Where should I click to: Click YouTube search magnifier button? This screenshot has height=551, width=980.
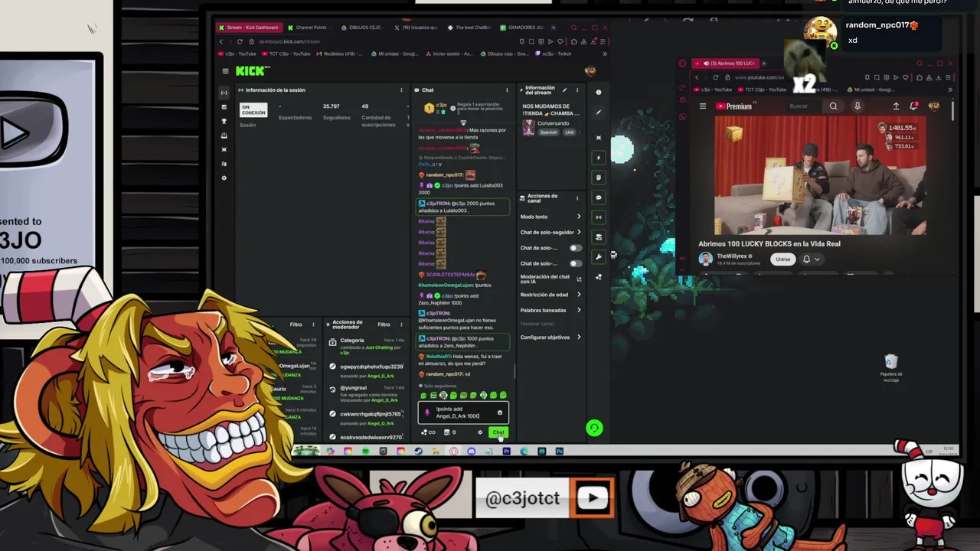pyautogui.click(x=833, y=106)
